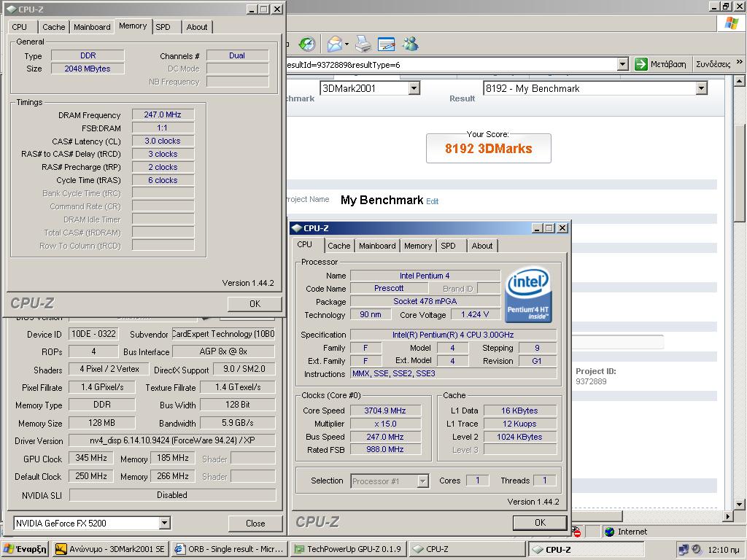The image size is (747, 560).
Task: Switch to TechPowerUp GPU-Z taskbar item
Action: (x=348, y=549)
